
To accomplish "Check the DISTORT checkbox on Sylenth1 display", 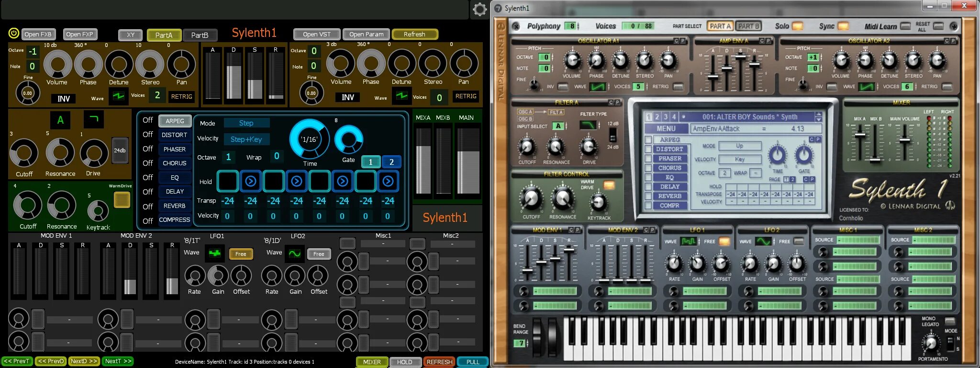I will [648, 149].
